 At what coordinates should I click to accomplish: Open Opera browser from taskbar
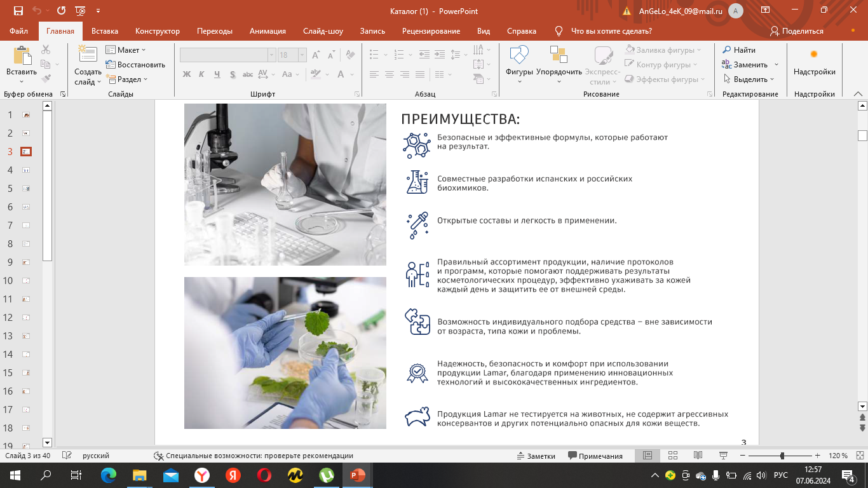pyautogui.click(x=264, y=475)
